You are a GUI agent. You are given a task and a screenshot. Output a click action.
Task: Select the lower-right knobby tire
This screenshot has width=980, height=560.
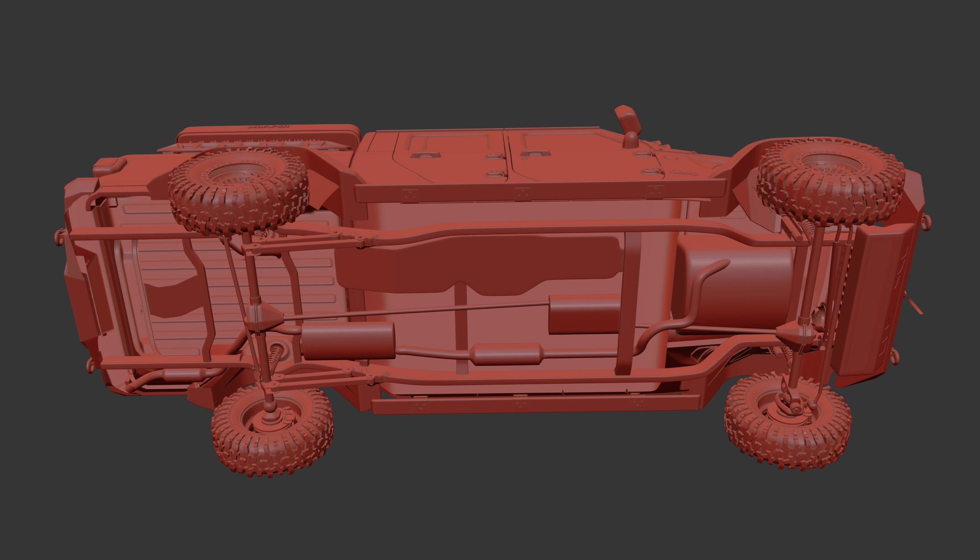click(x=788, y=422)
